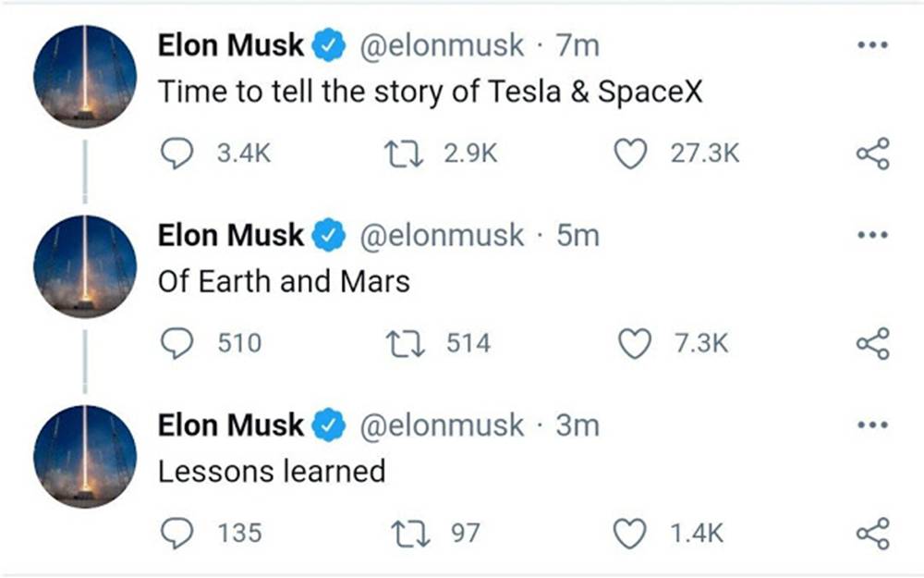Share the 'Of Earth and Mars' tweet
The width and height of the screenshot is (924, 578).
(x=872, y=344)
